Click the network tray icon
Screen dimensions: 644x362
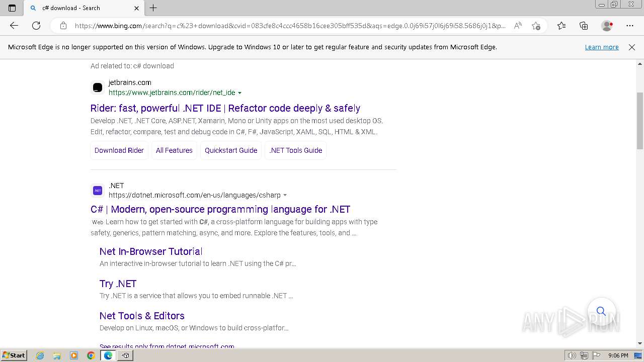[584, 355]
